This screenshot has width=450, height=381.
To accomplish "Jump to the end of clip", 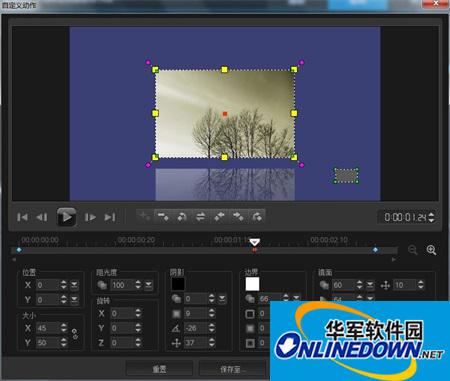I will (x=110, y=217).
